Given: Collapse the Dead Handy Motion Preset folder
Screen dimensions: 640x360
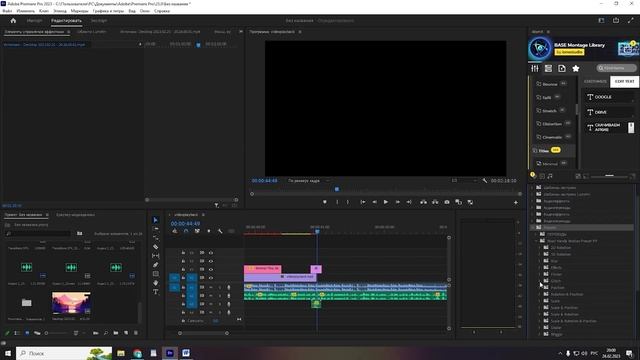Looking at the screenshot, I should (536, 241).
